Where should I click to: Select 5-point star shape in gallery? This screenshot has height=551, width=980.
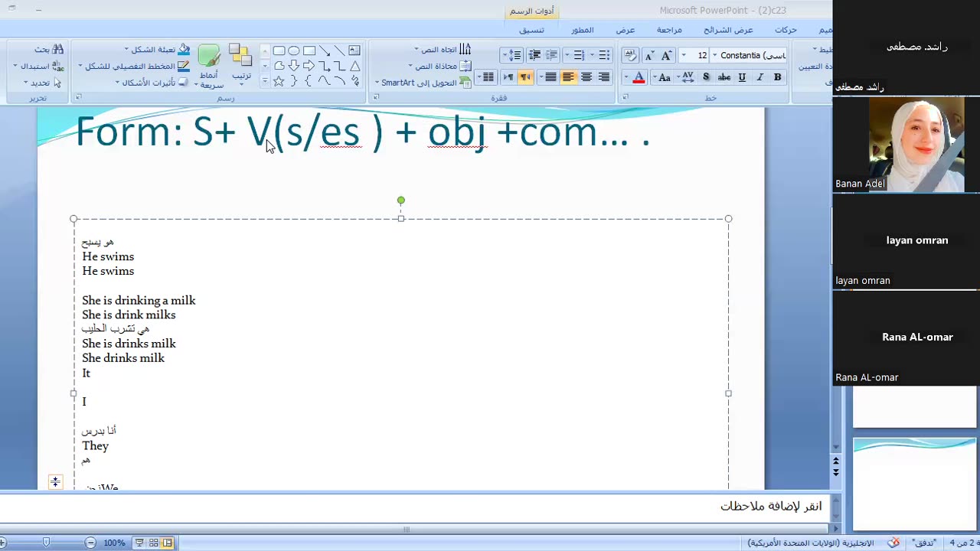(279, 80)
